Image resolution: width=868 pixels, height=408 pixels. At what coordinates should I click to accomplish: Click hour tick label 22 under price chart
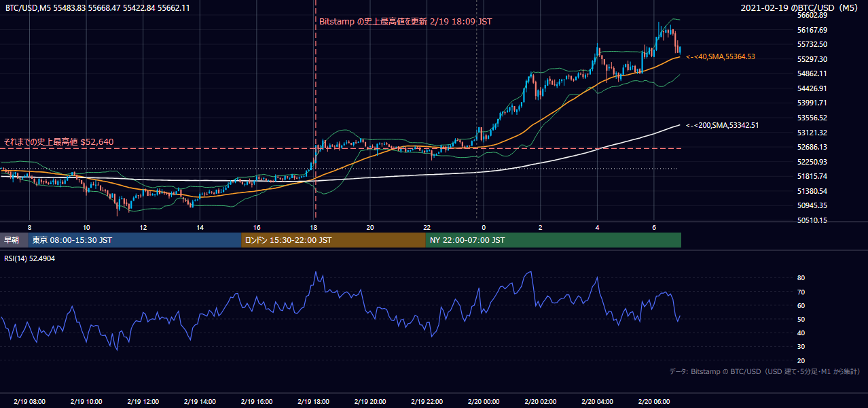(x=427, y=227)
